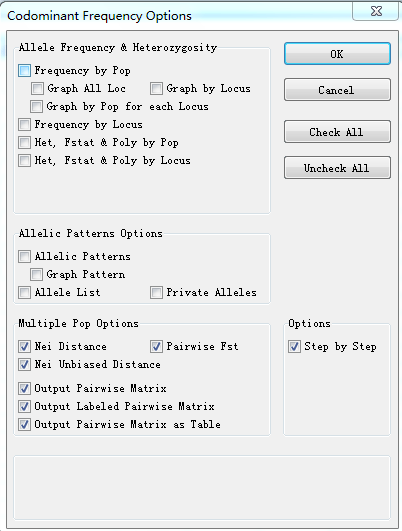Viewport: 402px width, 531px height.
Task: Select the Uncheck All button
Action: click(x=337, y=168)
